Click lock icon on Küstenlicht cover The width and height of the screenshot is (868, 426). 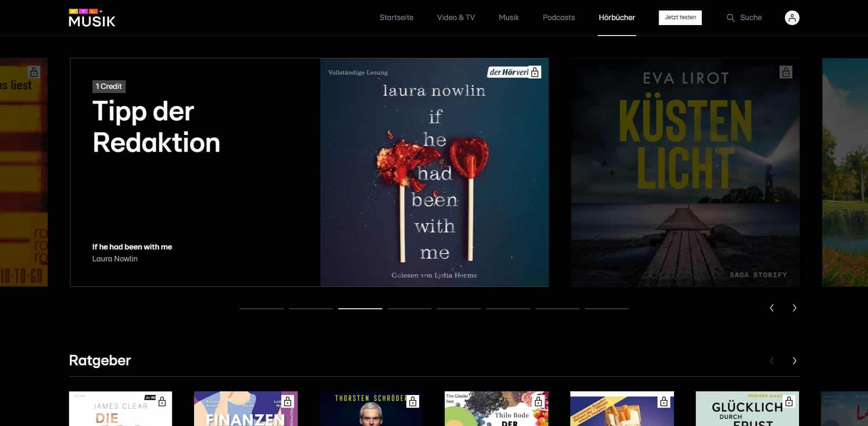pyautogui.click(x=785, y=72)
